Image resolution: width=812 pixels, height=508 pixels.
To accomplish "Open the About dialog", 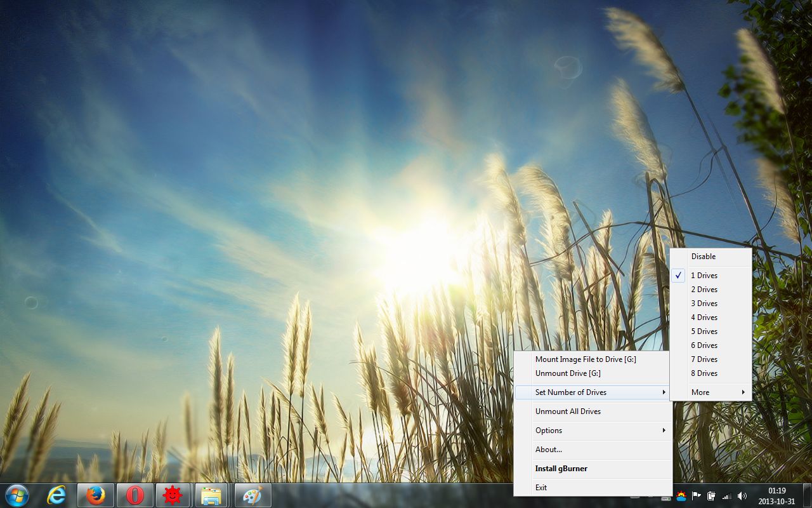I will pyautogui.click(x=548, y=449).
